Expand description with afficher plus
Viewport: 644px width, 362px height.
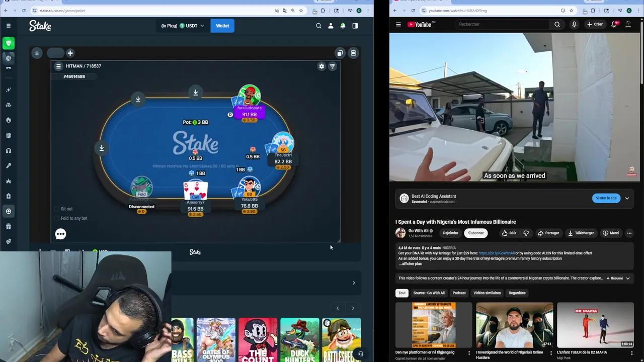[411, 264]
